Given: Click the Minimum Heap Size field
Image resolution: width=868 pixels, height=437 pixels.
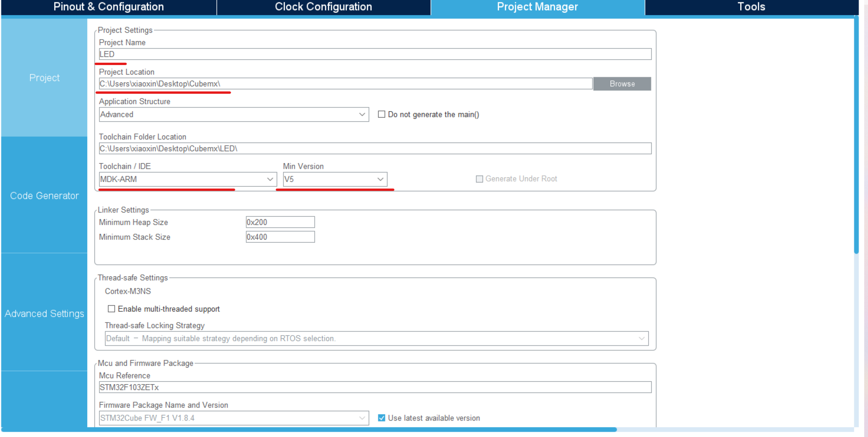Looking at the screenshot, I should click(280, 222).
